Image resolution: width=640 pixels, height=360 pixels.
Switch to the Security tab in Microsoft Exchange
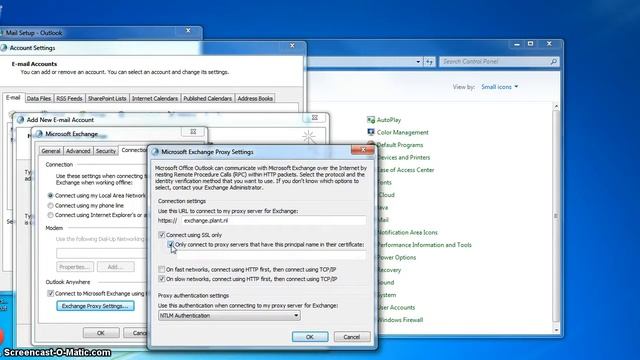[x=106, y=151]
